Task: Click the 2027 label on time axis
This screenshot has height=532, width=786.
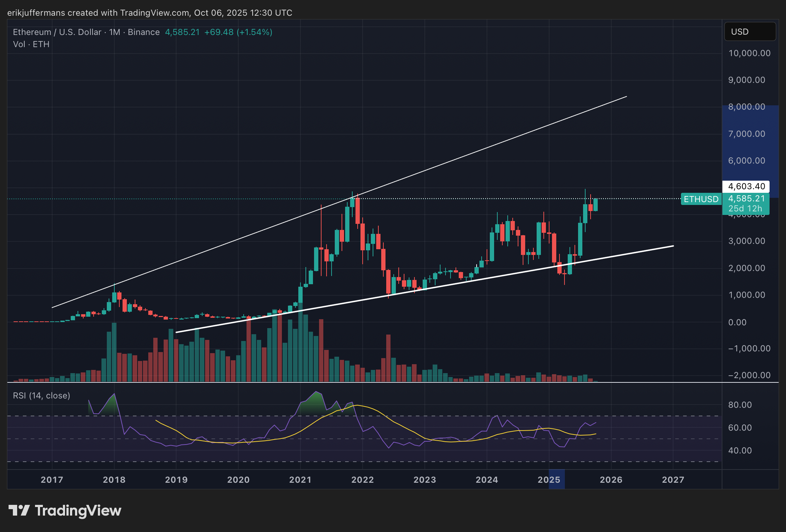Action: pyautogui.click(x=673, y=480)
